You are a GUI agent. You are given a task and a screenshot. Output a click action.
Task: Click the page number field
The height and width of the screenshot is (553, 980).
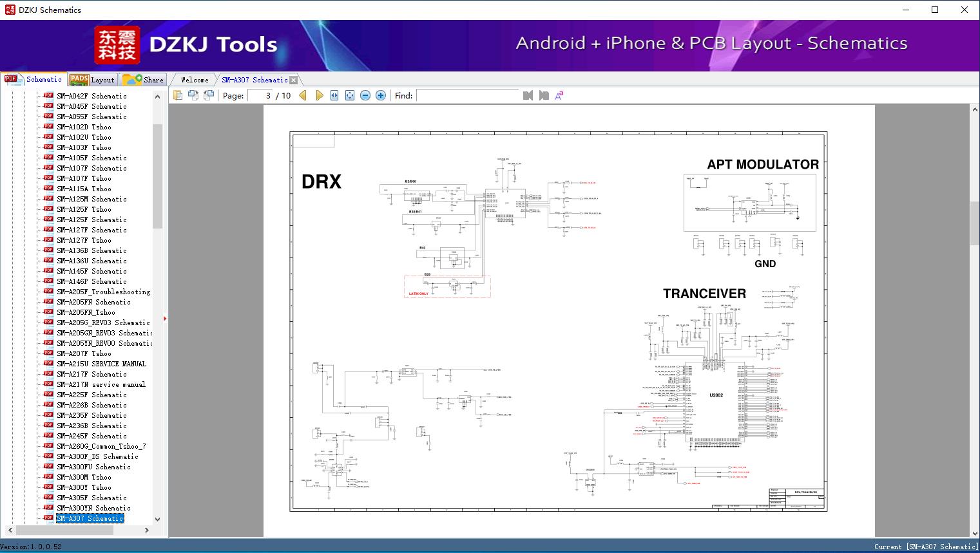[260, 95]
